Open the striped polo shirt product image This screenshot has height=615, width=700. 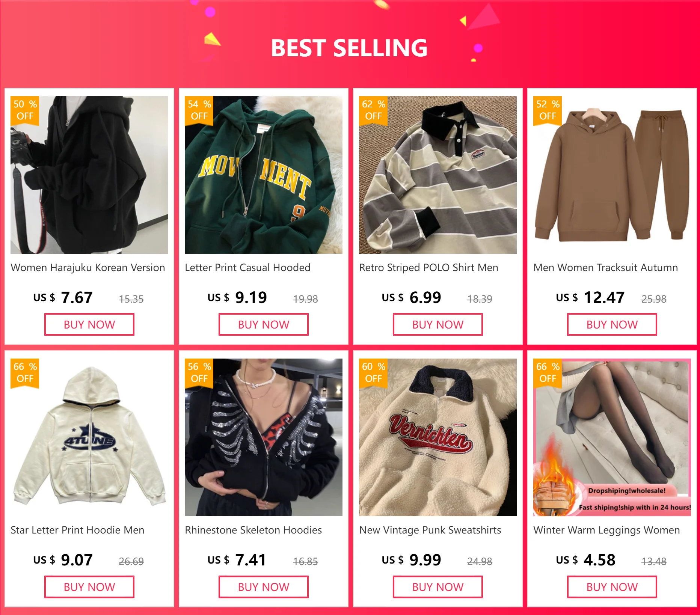(438, 175)
